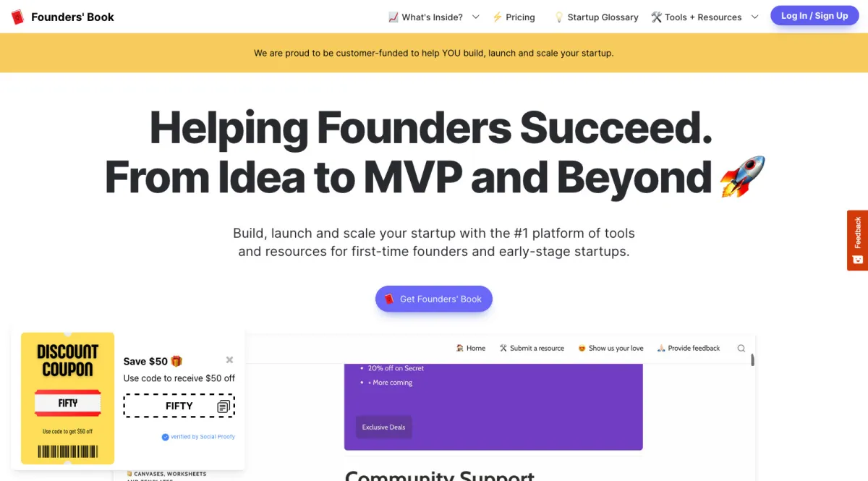Screen dimensions: 868x481
Task: Close the Save $50 coupon popup
Action: click(x=229, y=359)
